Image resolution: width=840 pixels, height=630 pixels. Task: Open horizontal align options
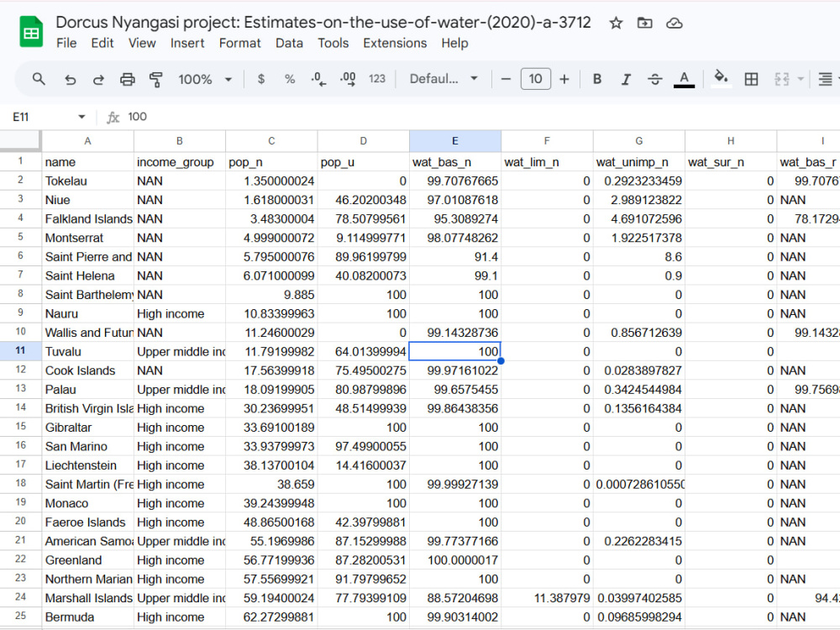click(x=825, y=79)
